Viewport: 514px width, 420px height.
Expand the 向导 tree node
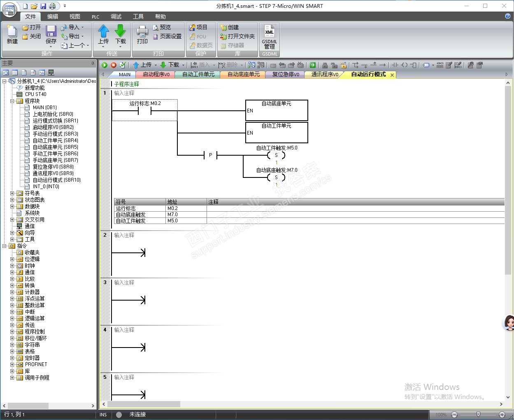pyautogui.click(x=12, y=233)
